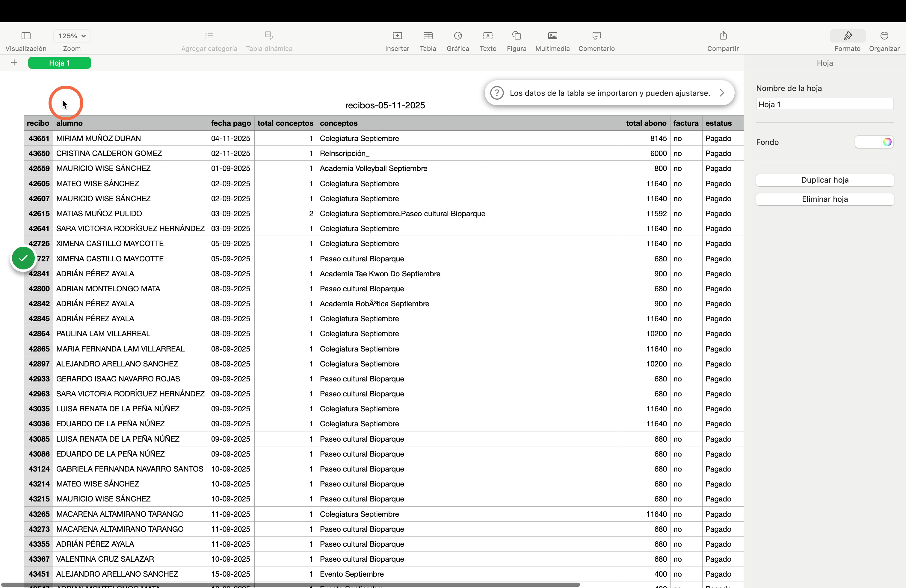Edit the Nombre de la hoja field
Image resolution: width=906 pixels, height=588 pixels.
(825, 104)
